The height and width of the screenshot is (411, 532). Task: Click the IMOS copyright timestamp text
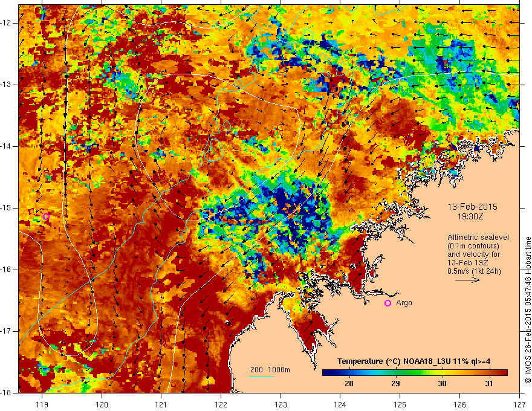528,310
